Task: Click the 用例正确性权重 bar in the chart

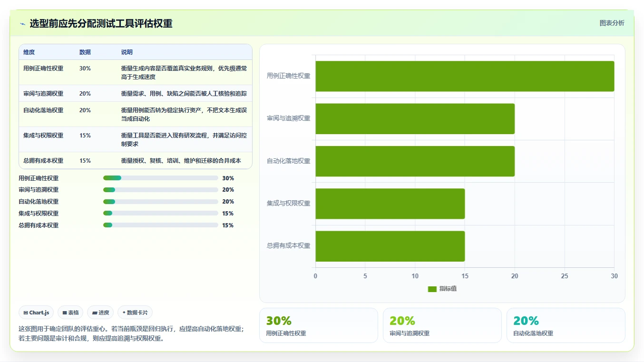Action: pos(465,76)
